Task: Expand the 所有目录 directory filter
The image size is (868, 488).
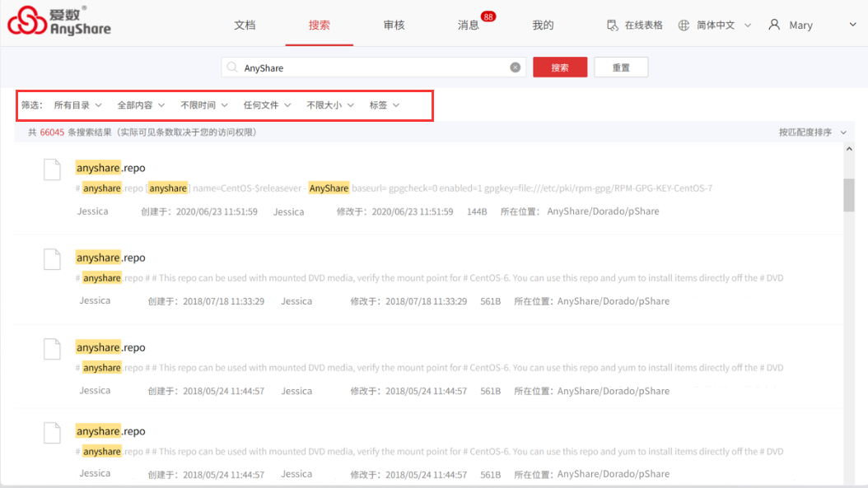Action: (x=77, y=105)
